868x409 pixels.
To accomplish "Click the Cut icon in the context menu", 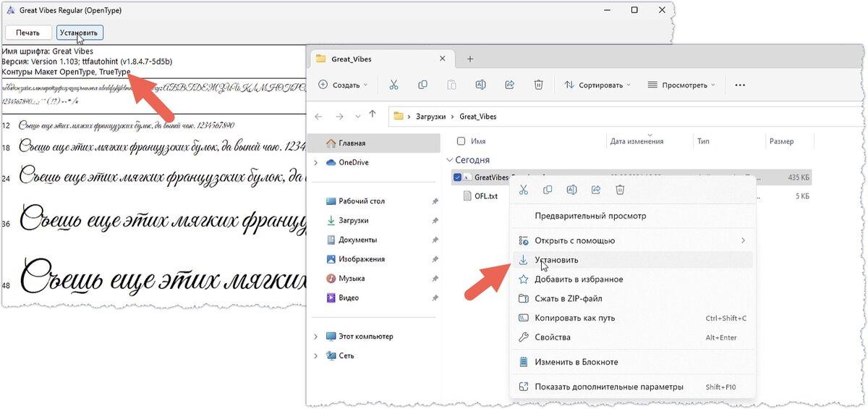I will point(524,190).
